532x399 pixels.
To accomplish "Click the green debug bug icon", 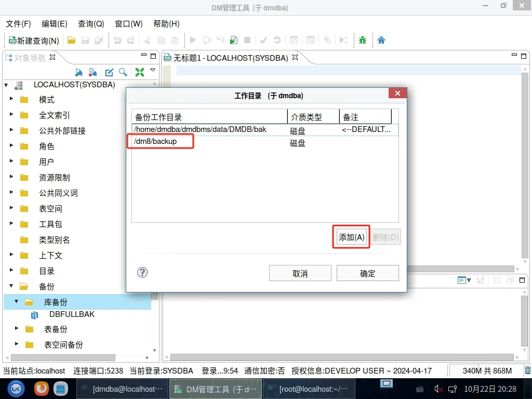I will [363, 40].
